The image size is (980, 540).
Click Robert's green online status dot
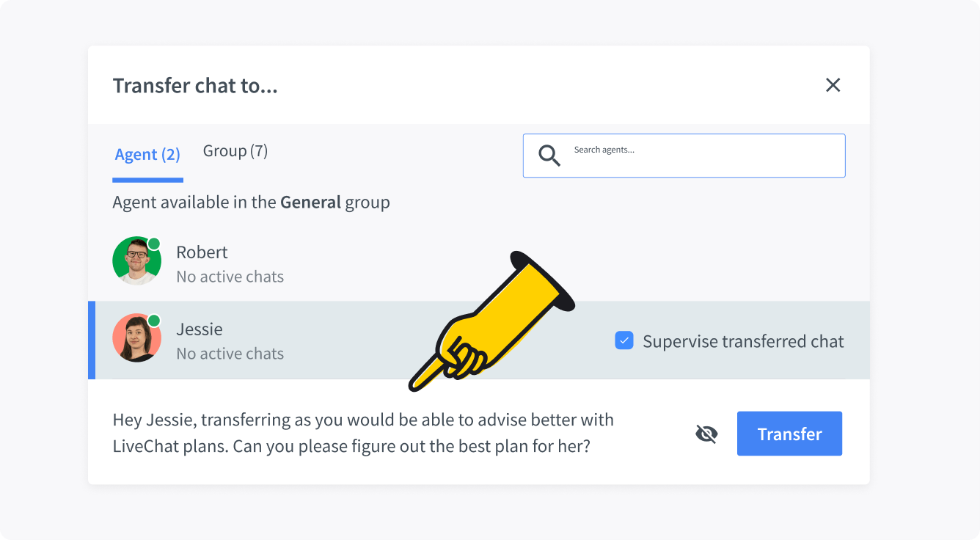tap(153, 244)
